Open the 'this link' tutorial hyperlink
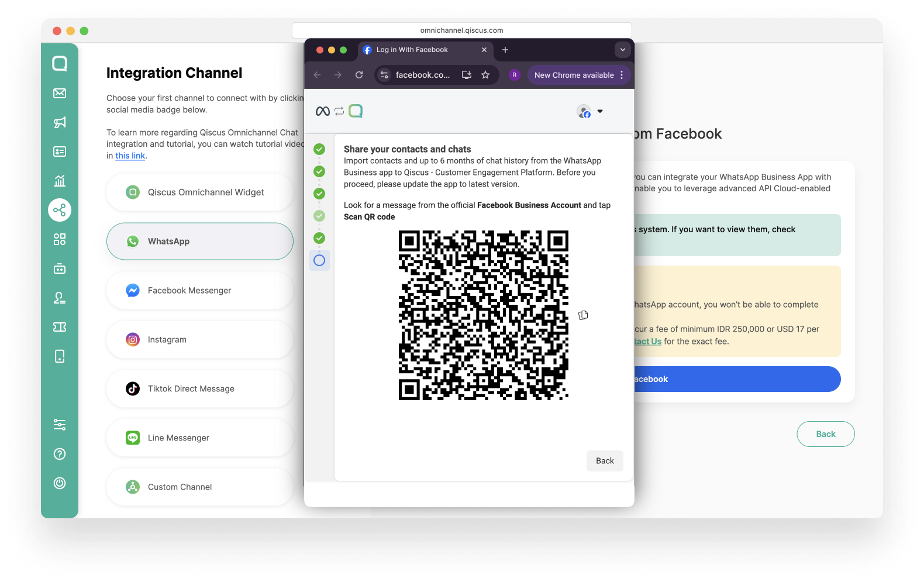Viewport: 924px width, 582px height. pyautogui.click(x=130, y=156)
